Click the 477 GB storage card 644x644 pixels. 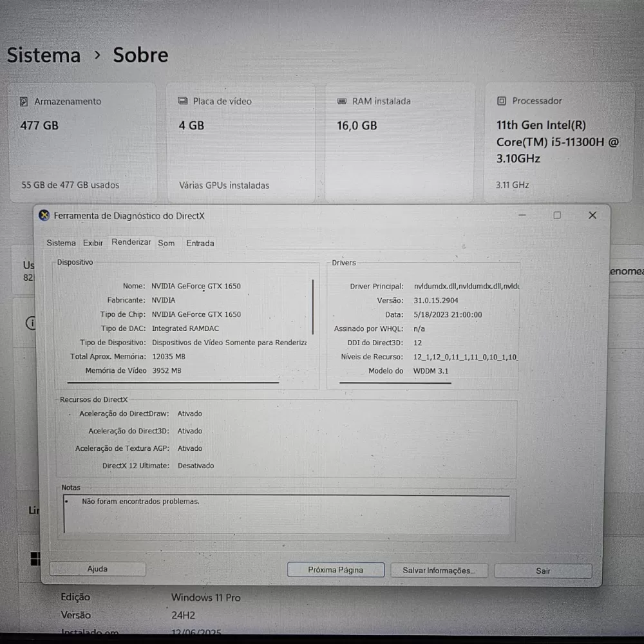[x=83, y=142]
